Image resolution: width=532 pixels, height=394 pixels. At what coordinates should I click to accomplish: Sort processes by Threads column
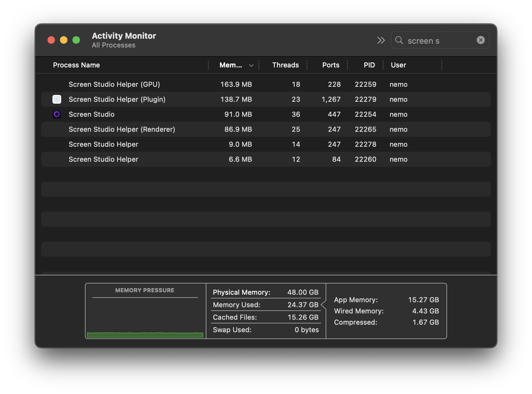285,65
